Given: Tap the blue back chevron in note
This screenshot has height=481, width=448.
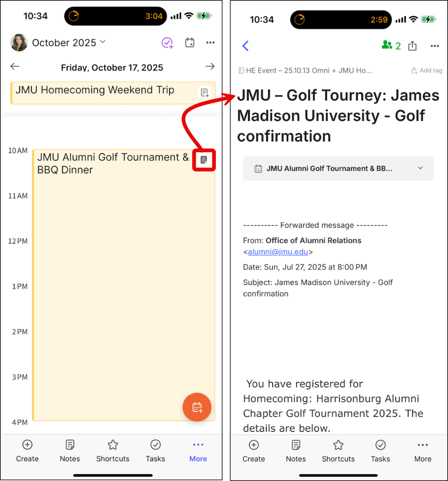Looking at the screenshot, I should pos(245,46).
